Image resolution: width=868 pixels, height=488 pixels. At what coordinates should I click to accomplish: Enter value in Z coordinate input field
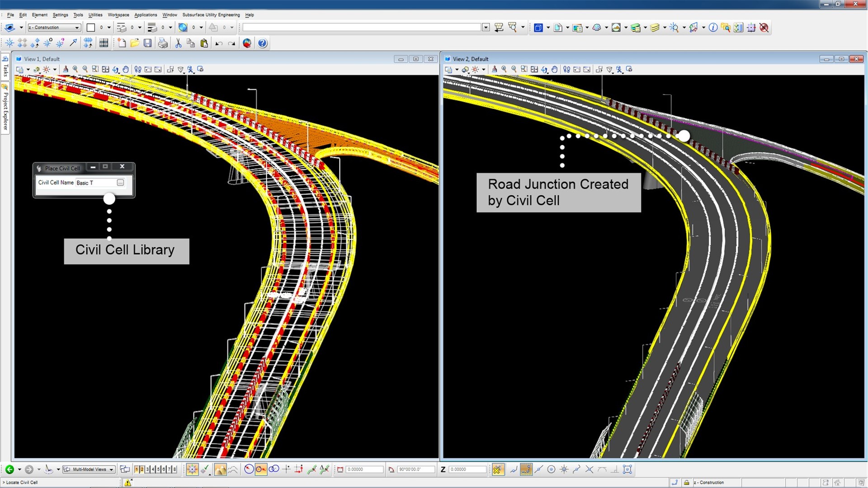[x=468, y=470]
